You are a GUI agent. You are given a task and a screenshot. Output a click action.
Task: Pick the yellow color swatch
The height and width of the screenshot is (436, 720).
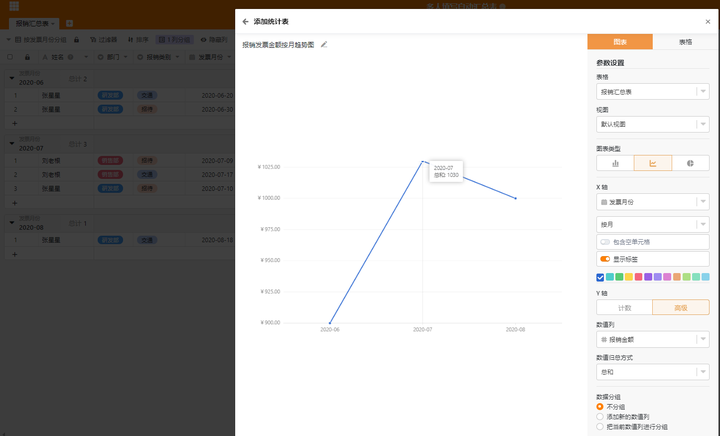coord(629,277)
